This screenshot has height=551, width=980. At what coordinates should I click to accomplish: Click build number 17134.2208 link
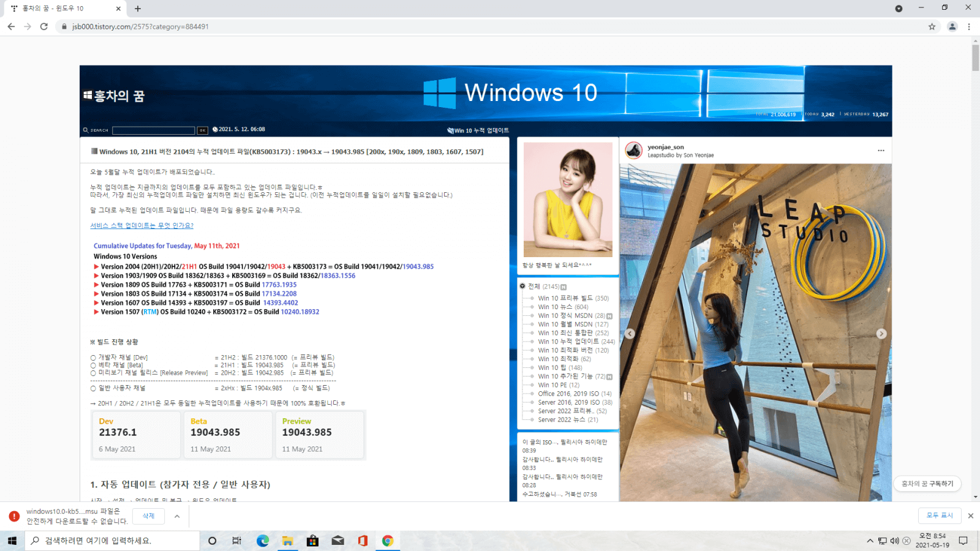279,294
